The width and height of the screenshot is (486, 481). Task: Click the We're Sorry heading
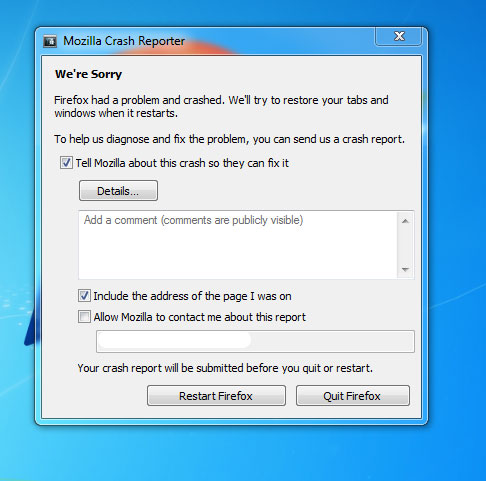pos(89,74)
